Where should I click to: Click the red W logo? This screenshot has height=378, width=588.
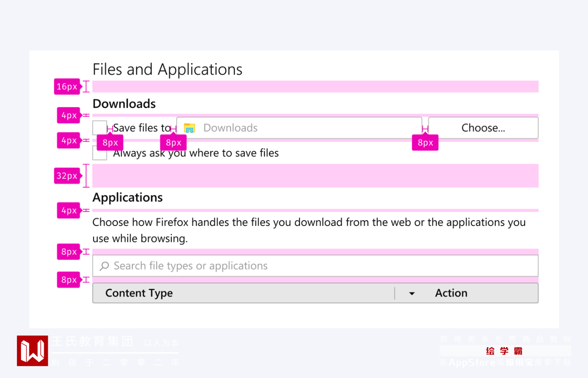coord(32,351)
